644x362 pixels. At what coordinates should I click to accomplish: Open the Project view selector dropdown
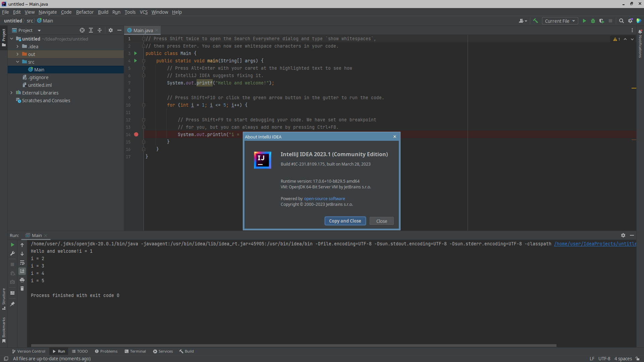tap(26, 30)
